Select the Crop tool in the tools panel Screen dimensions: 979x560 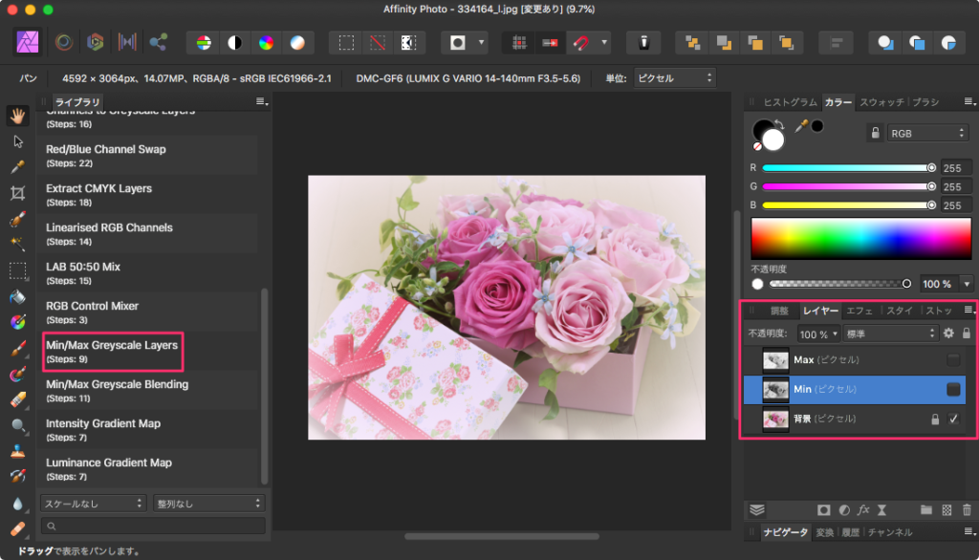pyautogui.click(x=17, y=192)
